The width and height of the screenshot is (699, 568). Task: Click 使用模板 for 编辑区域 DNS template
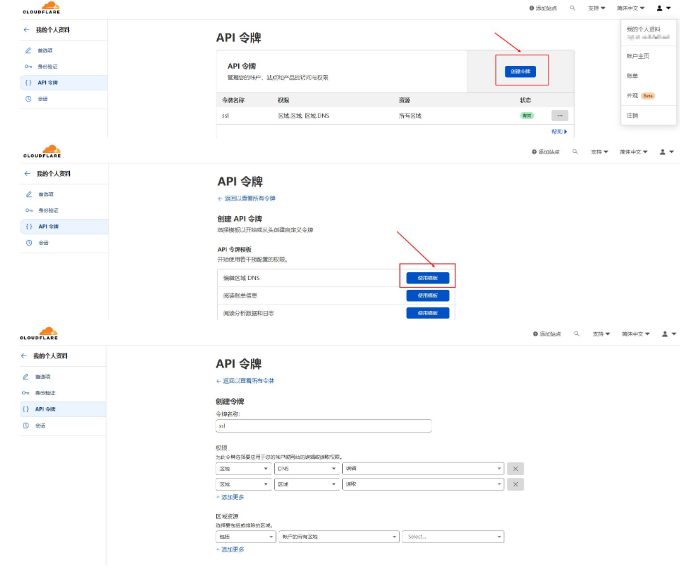(427, 277)
